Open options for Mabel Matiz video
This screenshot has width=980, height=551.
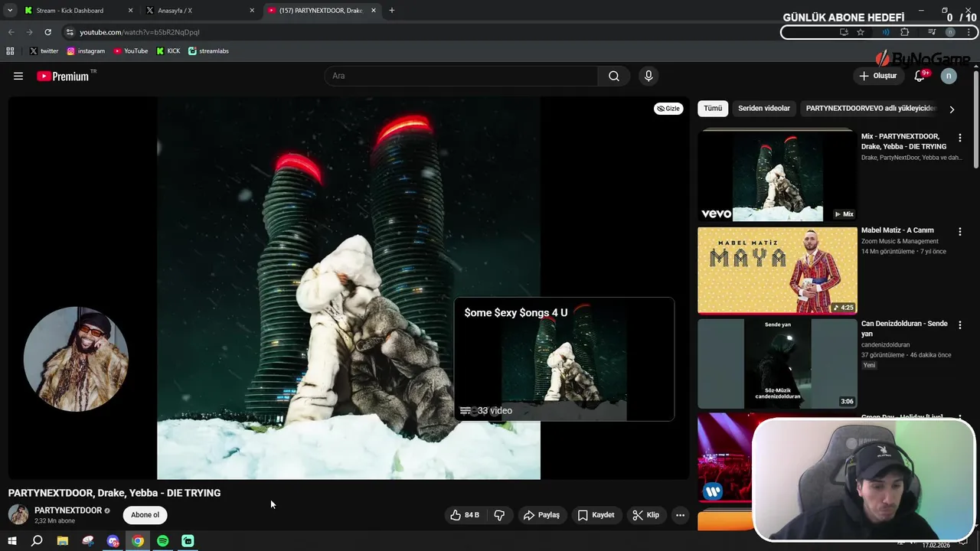click(960, 231)
